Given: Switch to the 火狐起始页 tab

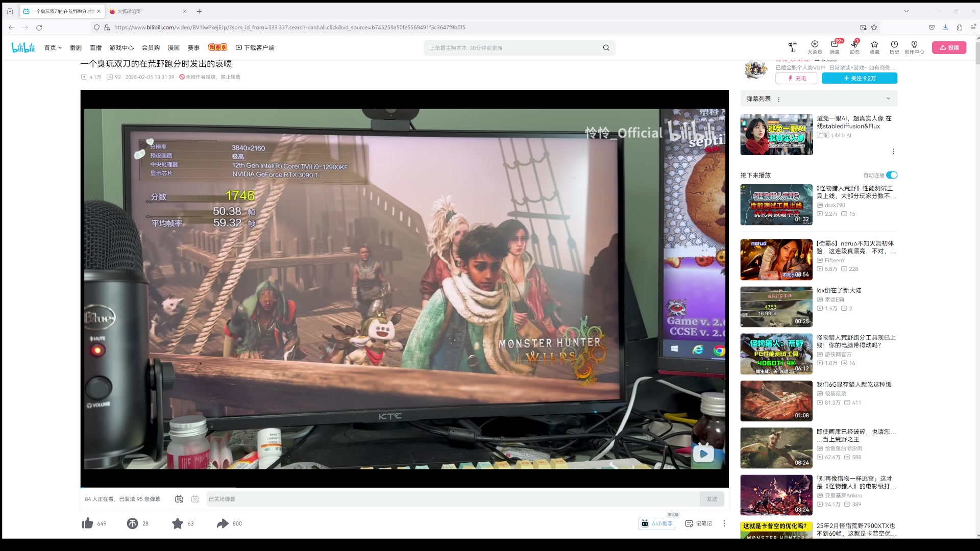Looking at the screenshot, I should point(148,11).
